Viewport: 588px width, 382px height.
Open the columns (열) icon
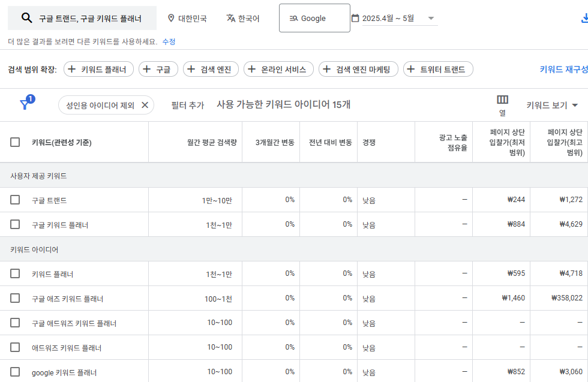[503, 100]
